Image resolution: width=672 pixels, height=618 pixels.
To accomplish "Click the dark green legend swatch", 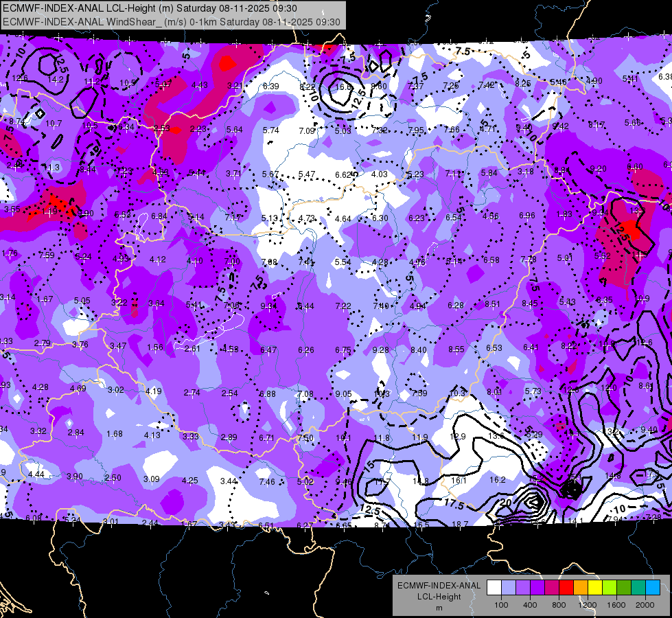I will click(623, 588).
